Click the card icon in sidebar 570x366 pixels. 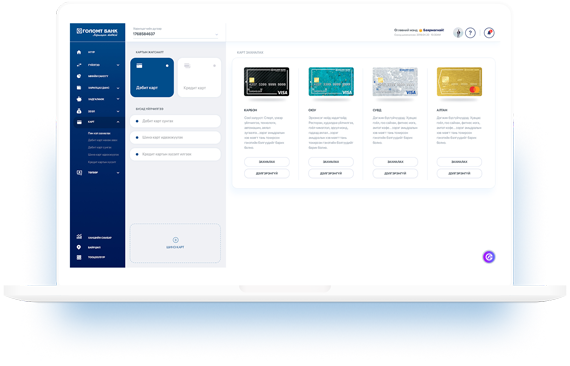coord(79,122)
